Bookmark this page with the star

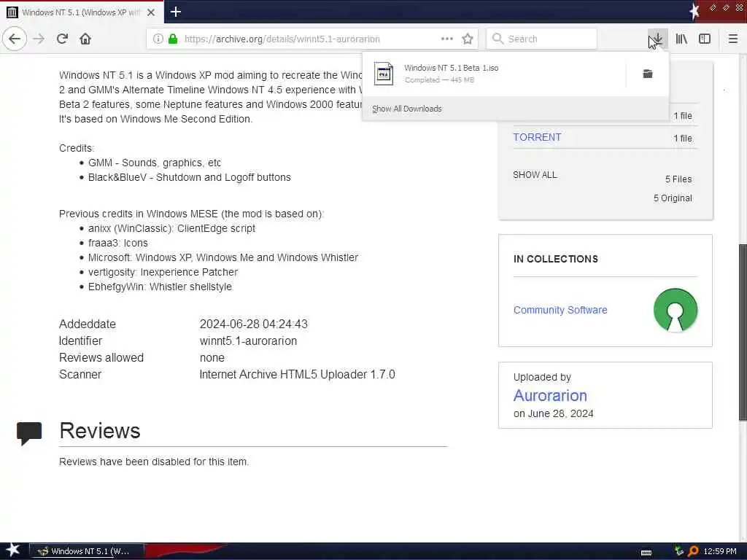(x=468, y=39)
